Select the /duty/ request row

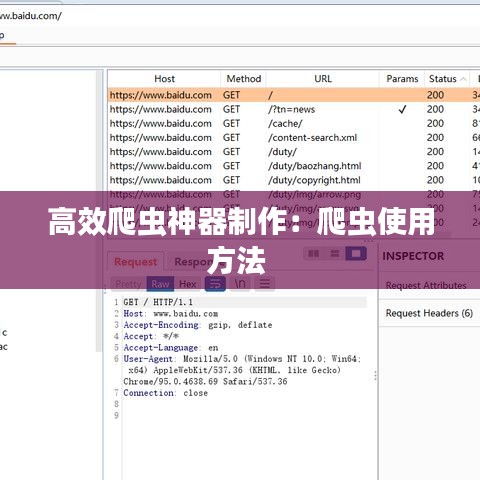(294, 152)
